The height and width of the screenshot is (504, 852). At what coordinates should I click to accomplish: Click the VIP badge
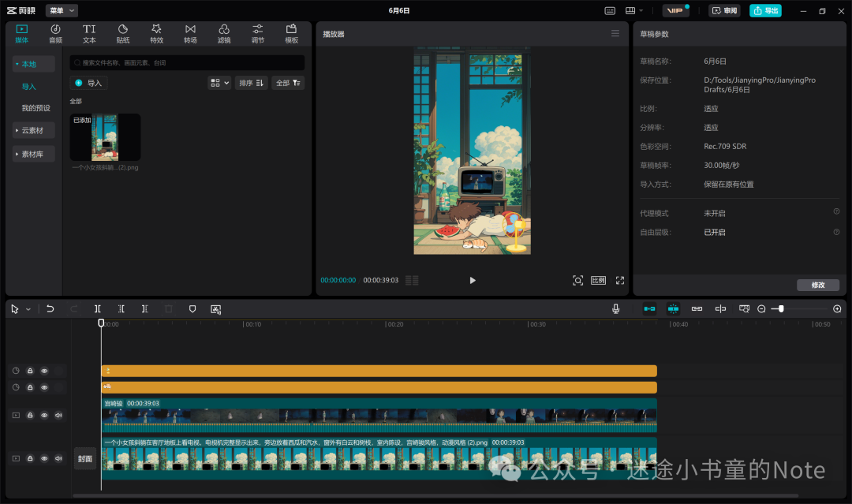675,10
